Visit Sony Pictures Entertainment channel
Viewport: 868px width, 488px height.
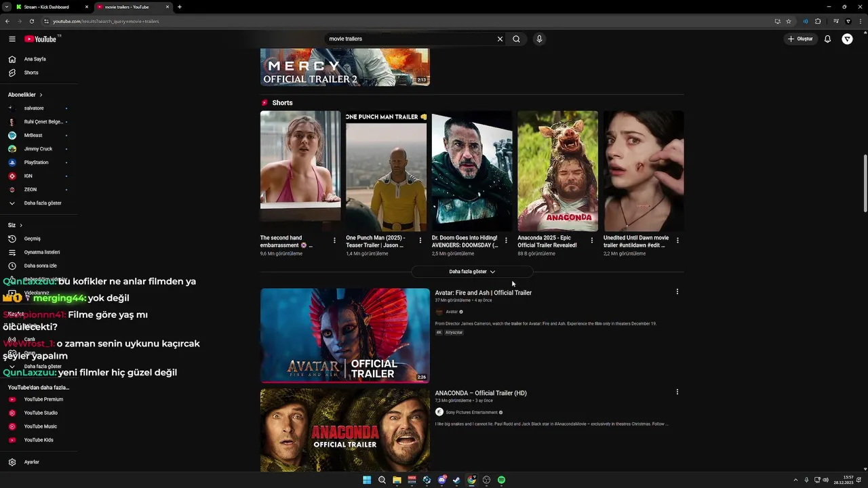[471, 412]
